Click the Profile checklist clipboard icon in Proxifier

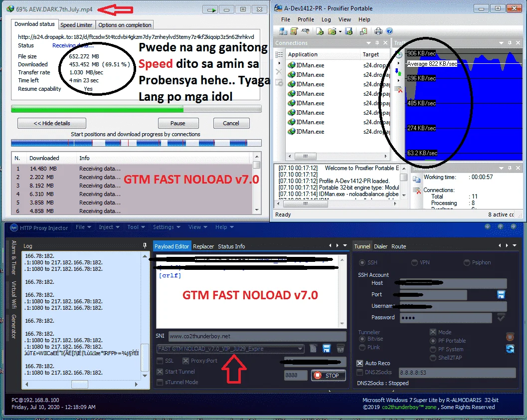[363, 31]
